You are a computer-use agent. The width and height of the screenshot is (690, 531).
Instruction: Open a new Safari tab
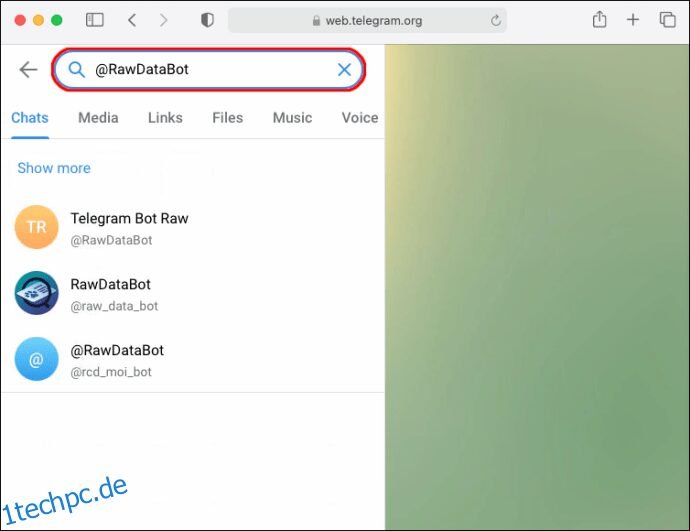tap(633, 20)
